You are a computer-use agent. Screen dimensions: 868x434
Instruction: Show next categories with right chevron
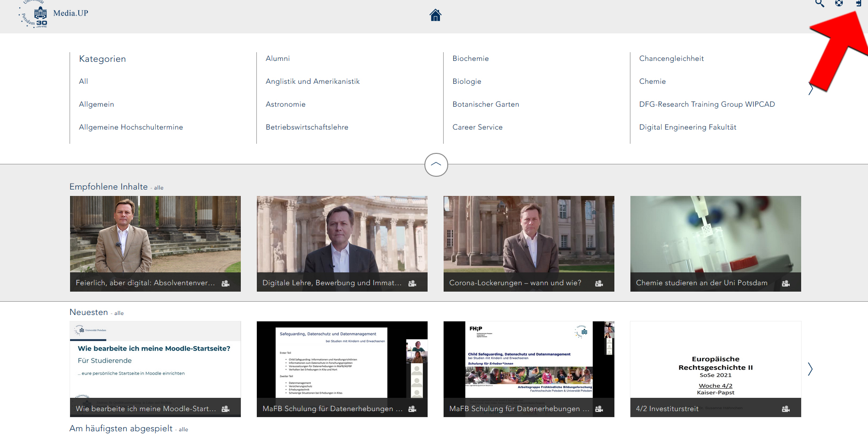click(810, 88)
